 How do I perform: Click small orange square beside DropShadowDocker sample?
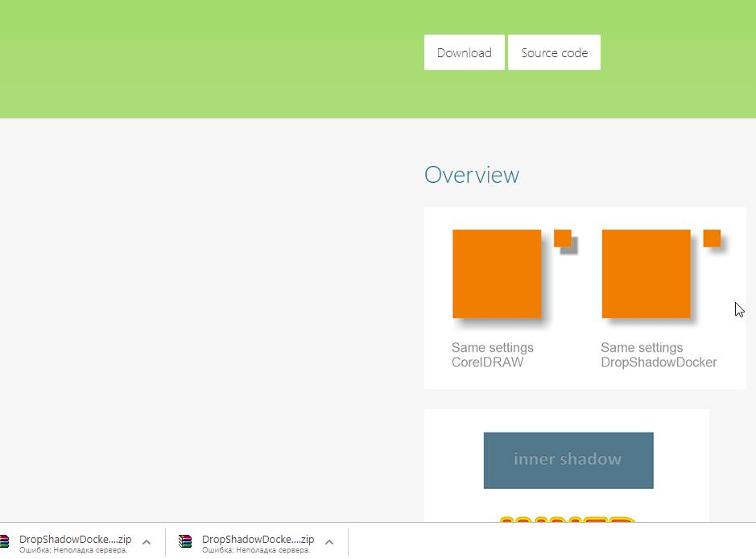(x=713, y=238)
